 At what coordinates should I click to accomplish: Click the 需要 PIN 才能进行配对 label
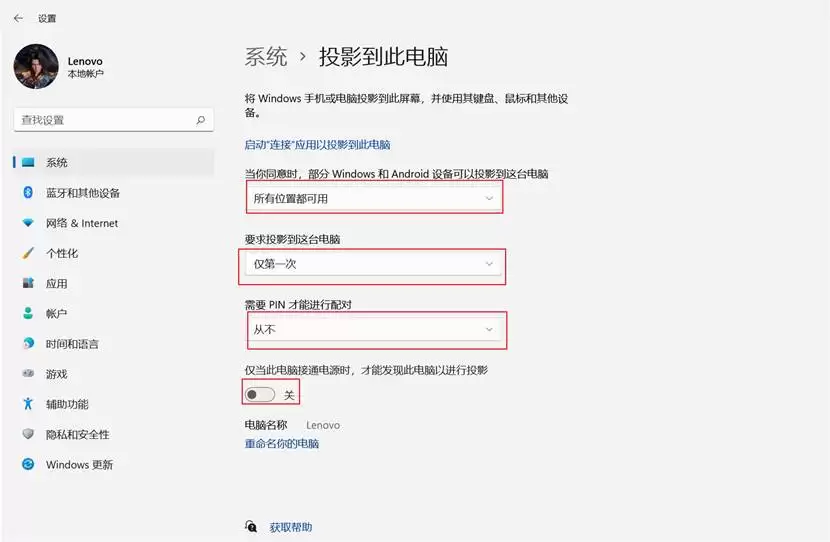(298, 305)
